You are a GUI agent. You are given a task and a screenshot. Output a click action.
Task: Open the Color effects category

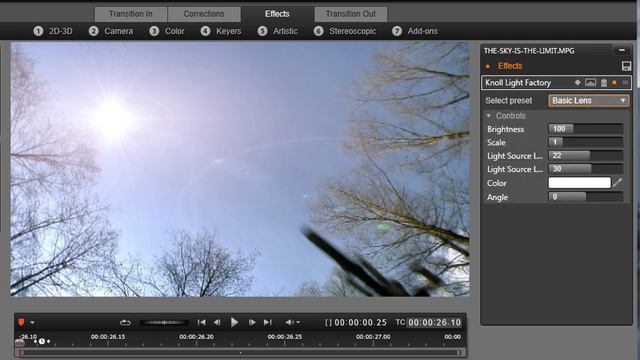[167, 31]
